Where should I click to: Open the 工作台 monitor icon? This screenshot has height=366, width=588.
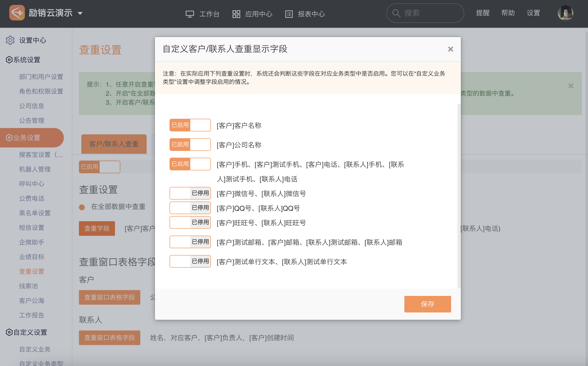[190, 14]
